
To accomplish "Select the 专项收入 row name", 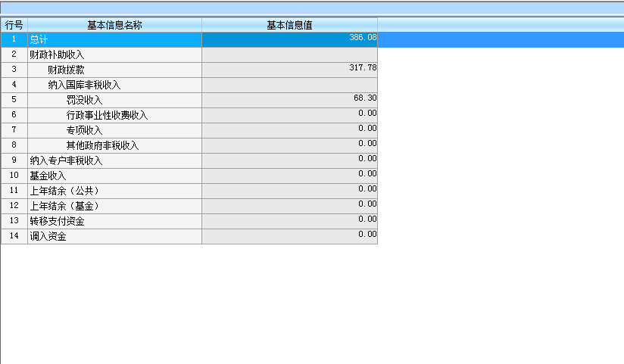I will pos(84,130).
